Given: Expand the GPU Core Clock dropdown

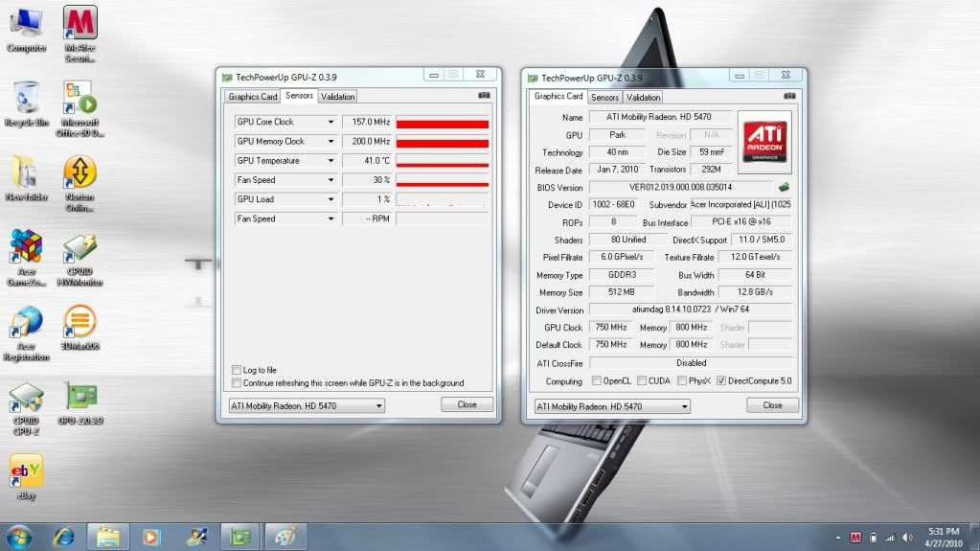Looking at the screenshot, I should pos(330,122).
